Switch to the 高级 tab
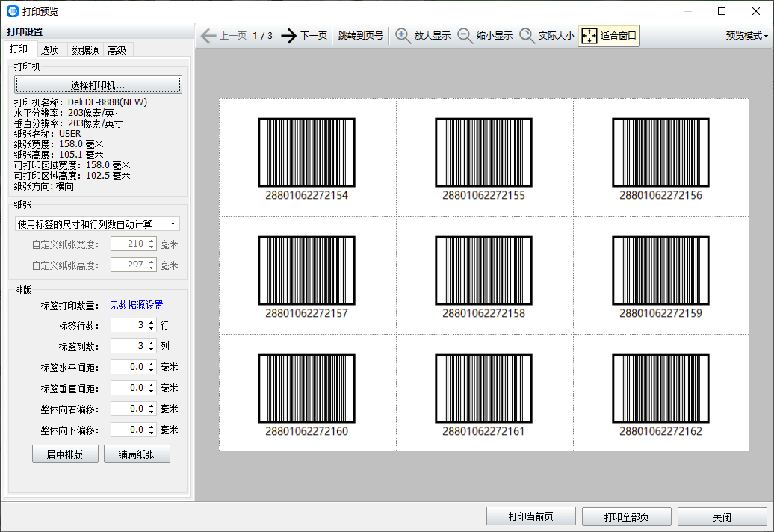 click(x=117, y=50)
